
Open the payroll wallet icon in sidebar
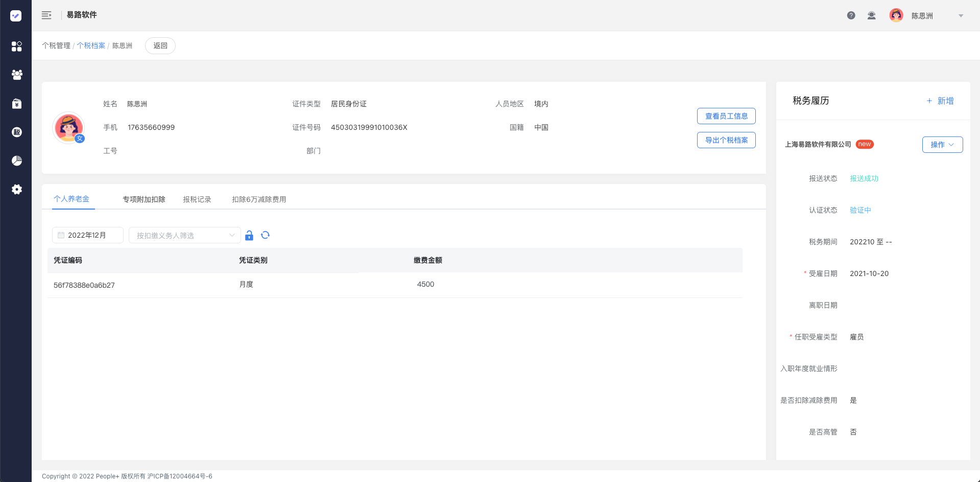16,104
